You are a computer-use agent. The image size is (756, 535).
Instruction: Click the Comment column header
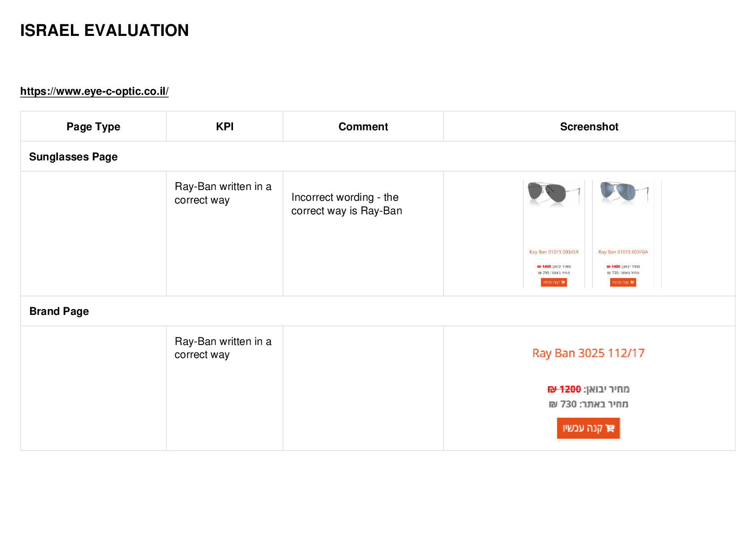pyautogui.click(x=363, y=127)
